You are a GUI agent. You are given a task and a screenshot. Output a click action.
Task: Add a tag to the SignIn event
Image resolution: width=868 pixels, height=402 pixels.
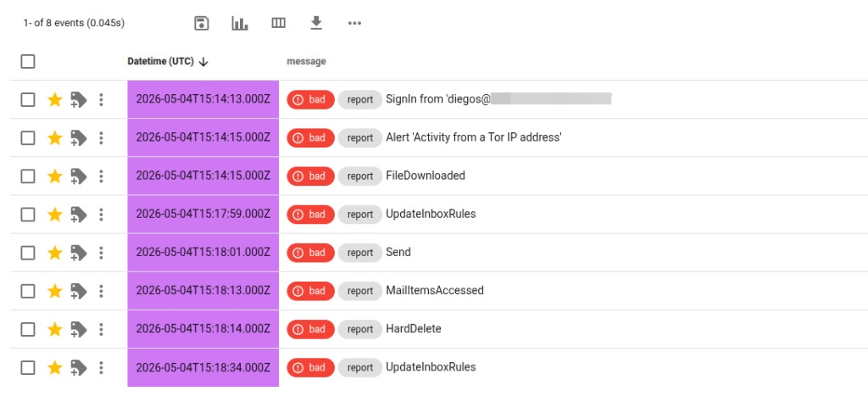pyautogui.click(x=79, y=100)
